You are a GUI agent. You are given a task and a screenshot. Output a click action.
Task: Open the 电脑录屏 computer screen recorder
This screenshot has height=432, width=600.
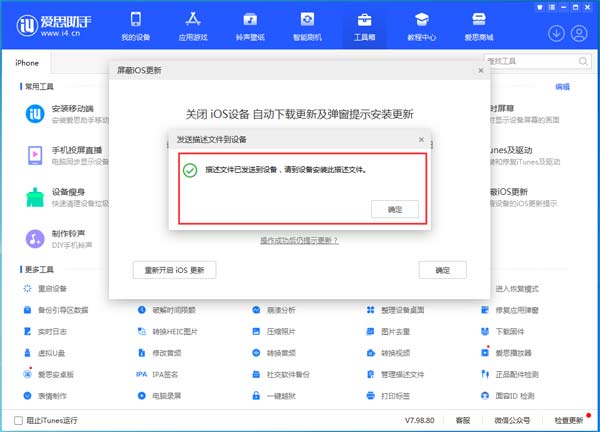[160, 396]
